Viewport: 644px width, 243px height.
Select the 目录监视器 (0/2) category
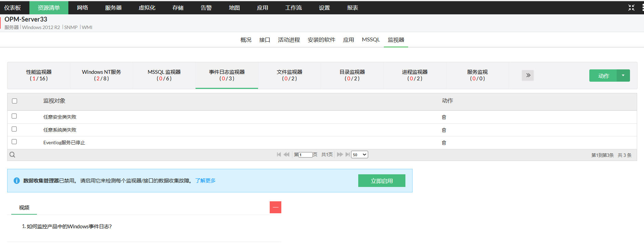[x=352, y=75]
